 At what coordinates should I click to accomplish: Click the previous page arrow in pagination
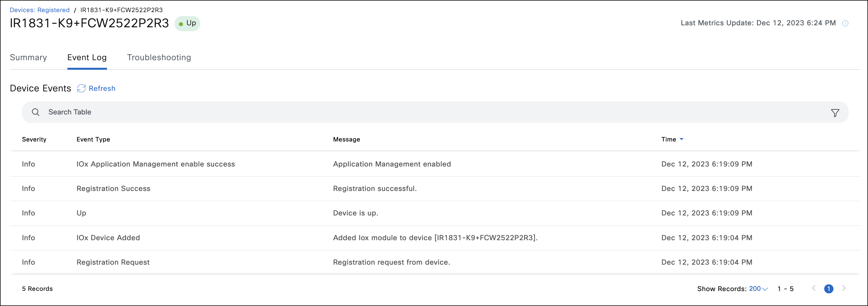click(x=814, y=289)
